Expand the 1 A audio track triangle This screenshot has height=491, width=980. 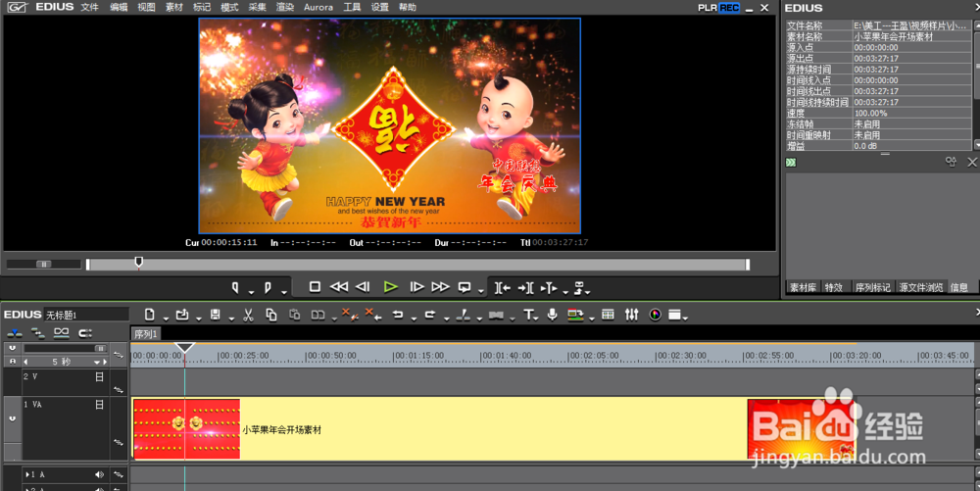click(26, 474)
